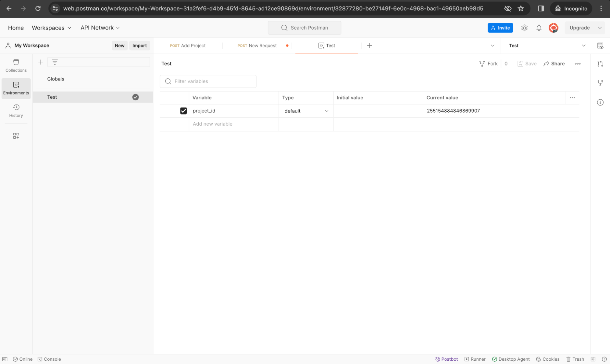
Task: Enable the Test environment active checkmark
Action: [x=135, y=97]
